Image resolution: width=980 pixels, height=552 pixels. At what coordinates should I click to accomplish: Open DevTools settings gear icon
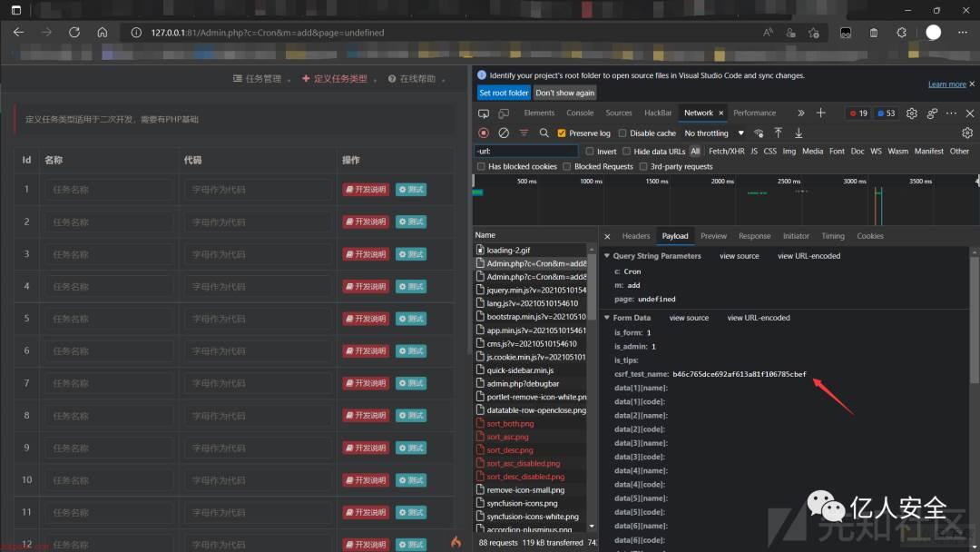click(911, 113)
